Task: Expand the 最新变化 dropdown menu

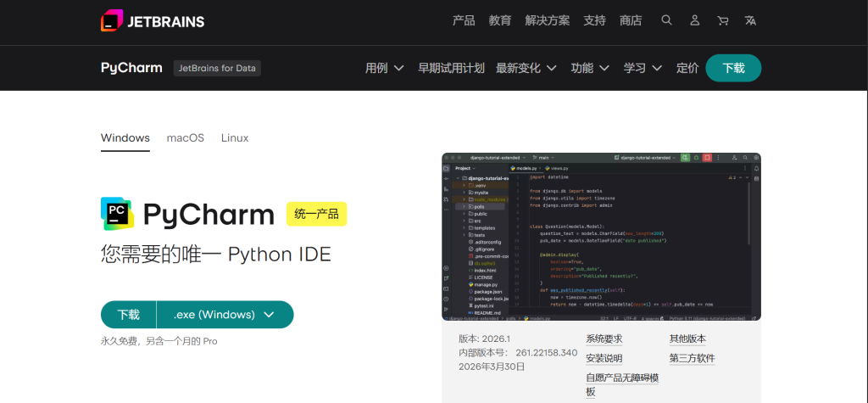Action: [526, 68]
